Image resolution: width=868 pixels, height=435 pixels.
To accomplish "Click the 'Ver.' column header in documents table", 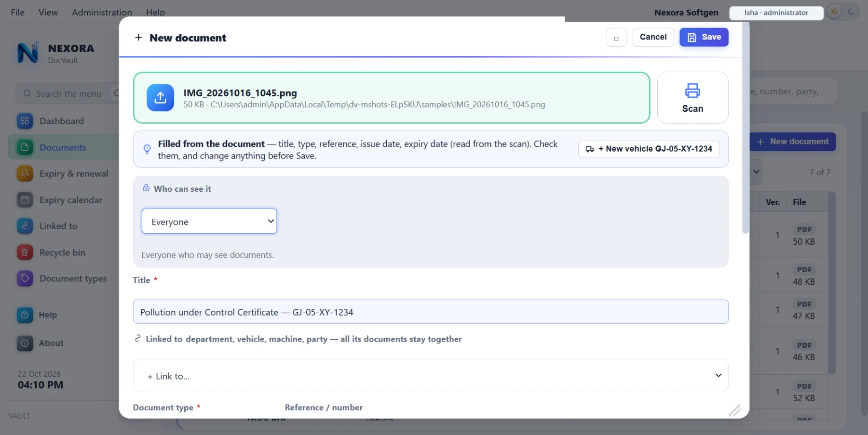I will pyautogui.click(x=773, y=202).
